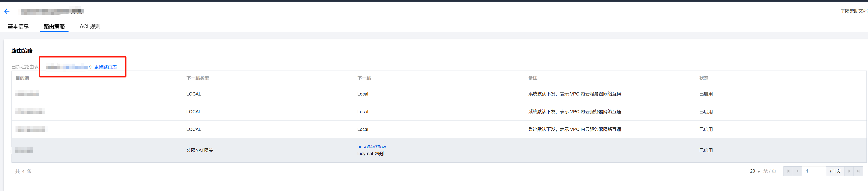Click the 备注 column header
868x191 pixels.
pyautogui.click(x=532, y=78)
